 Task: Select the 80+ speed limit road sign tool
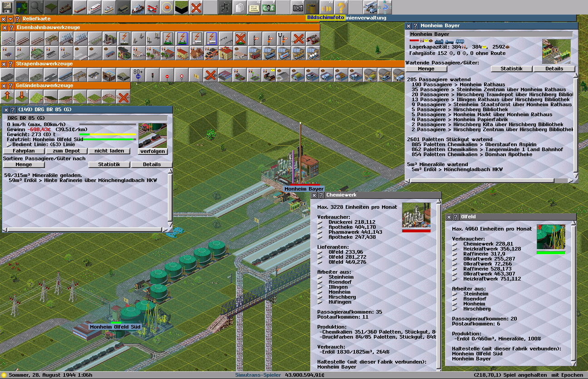[x=138, y=74]
